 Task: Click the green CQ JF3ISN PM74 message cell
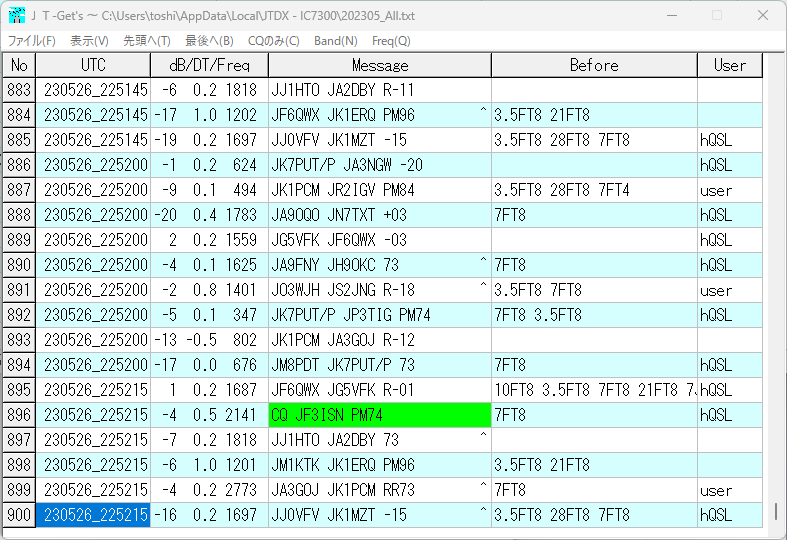click(x=380, y=415)
